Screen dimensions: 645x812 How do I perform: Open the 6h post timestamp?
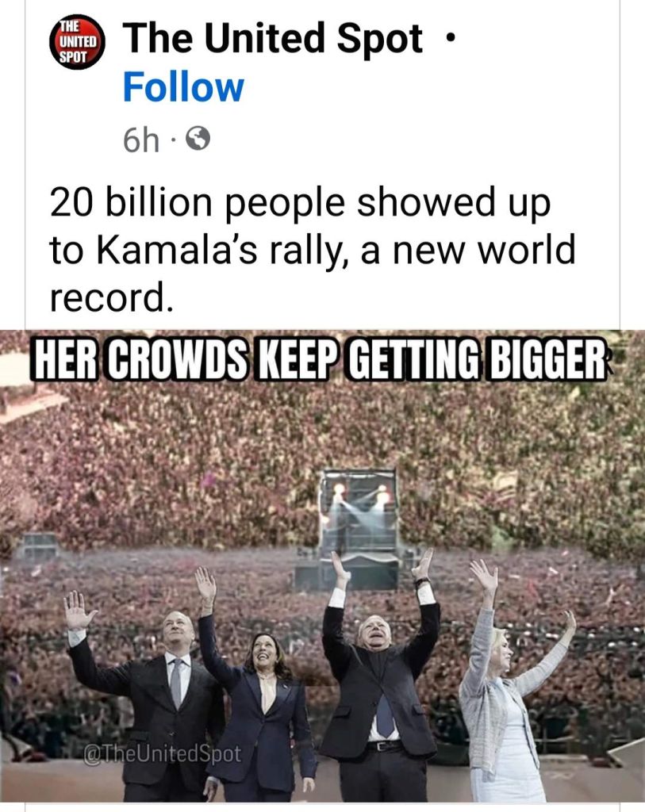click(x=141, y=140)
